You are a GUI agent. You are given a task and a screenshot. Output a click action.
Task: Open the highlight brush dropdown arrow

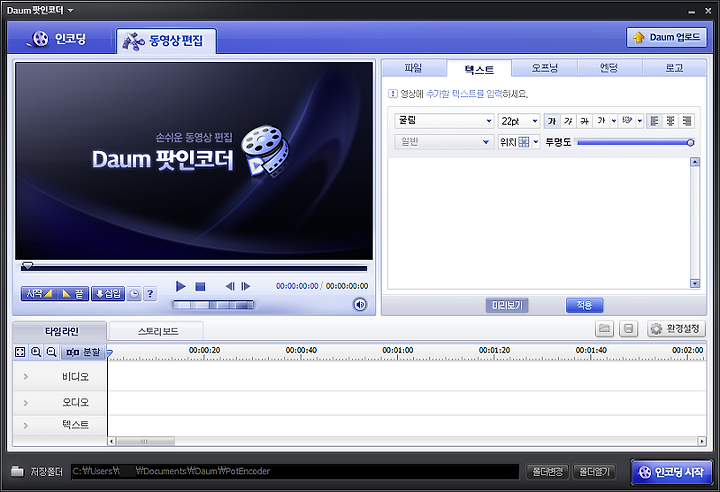640,121
